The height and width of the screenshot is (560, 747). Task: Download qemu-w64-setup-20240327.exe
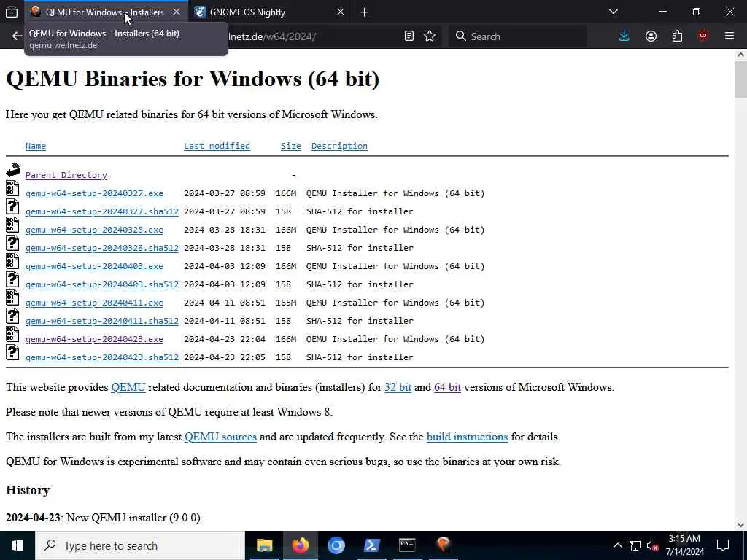(x=94, y=193)
